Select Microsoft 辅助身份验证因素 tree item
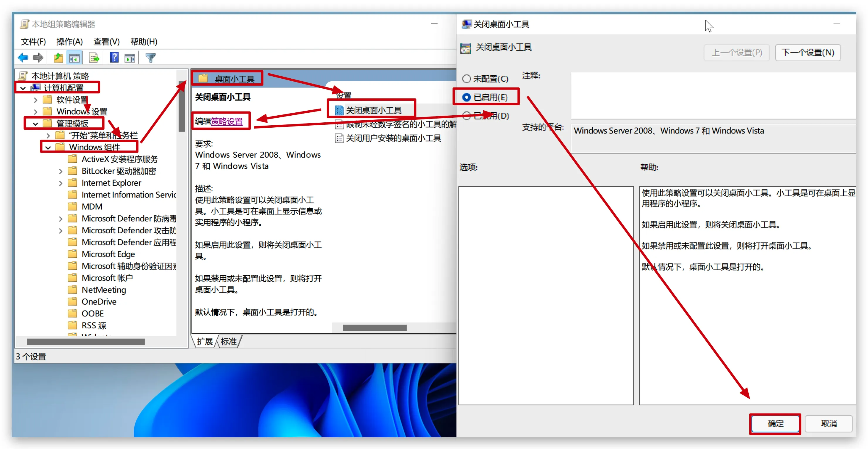 pos(129,266)
